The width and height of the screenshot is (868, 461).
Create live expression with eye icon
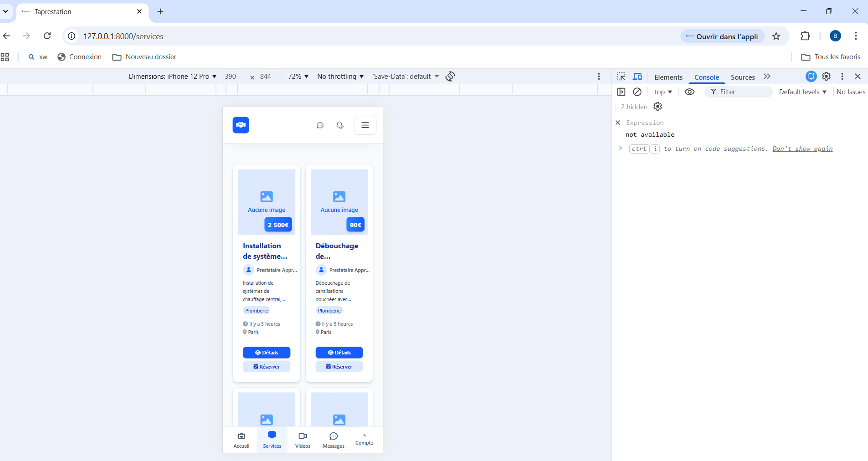point(689,92)
